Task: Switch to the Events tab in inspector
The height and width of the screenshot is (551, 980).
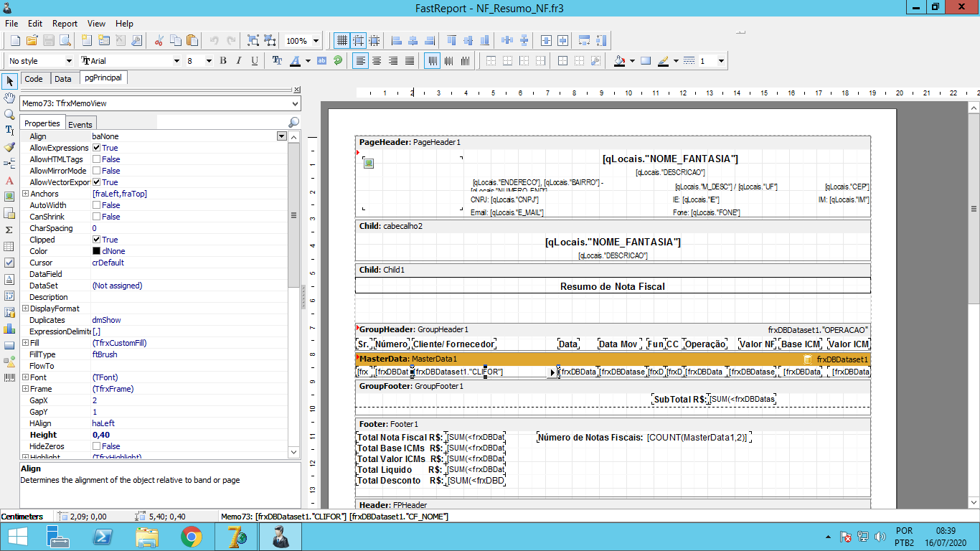Action: click(x=80, y=124)
